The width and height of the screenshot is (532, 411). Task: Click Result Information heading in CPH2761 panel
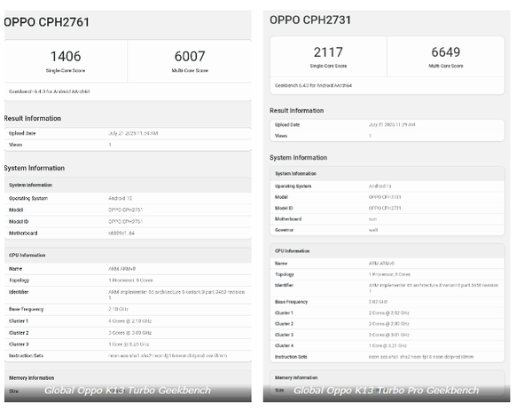33,118
